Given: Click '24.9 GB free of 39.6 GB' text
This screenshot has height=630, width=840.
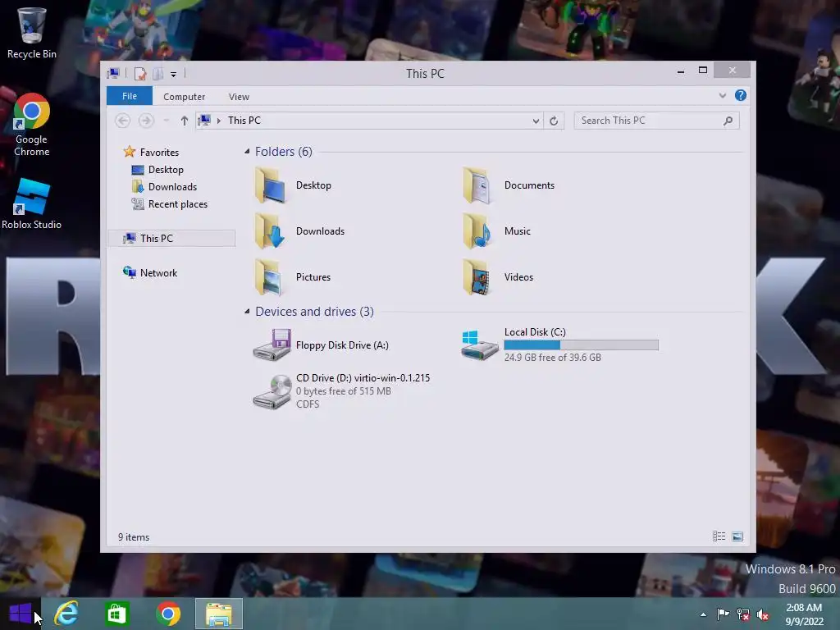Looking at the screenshot, I should [x=552, y=358].
